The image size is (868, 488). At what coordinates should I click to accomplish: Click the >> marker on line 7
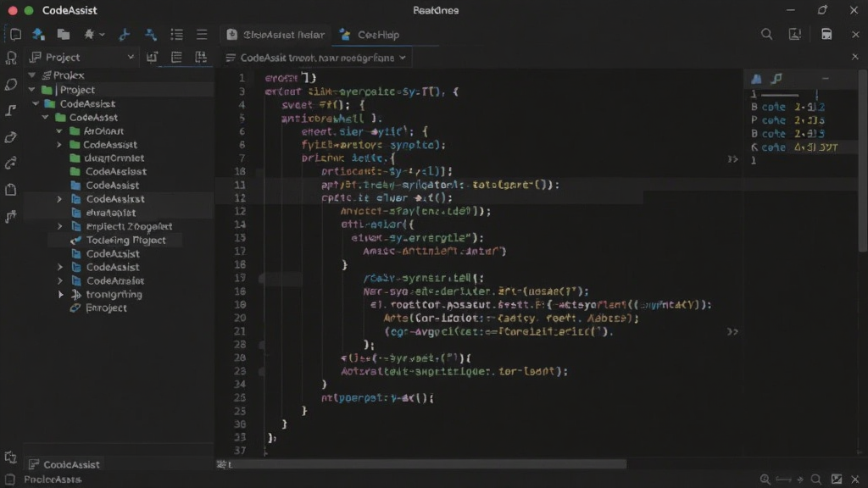[x=732, y=158]
